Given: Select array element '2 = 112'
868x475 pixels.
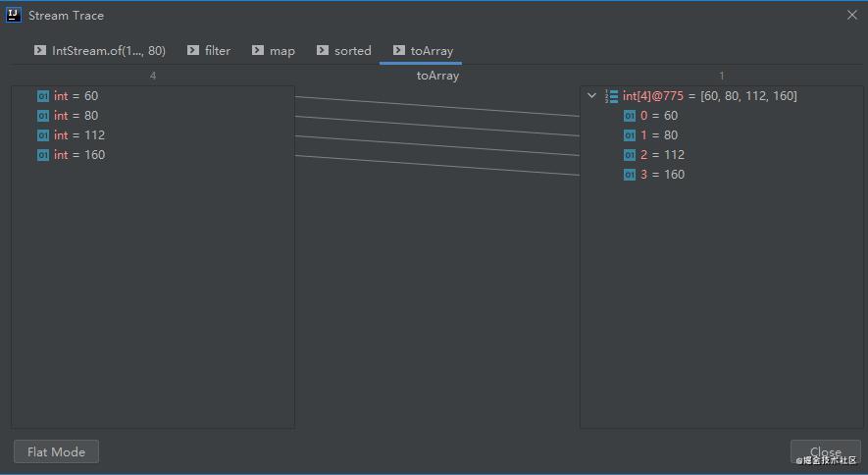Looking at the screenshot, I should coord(721,155).
